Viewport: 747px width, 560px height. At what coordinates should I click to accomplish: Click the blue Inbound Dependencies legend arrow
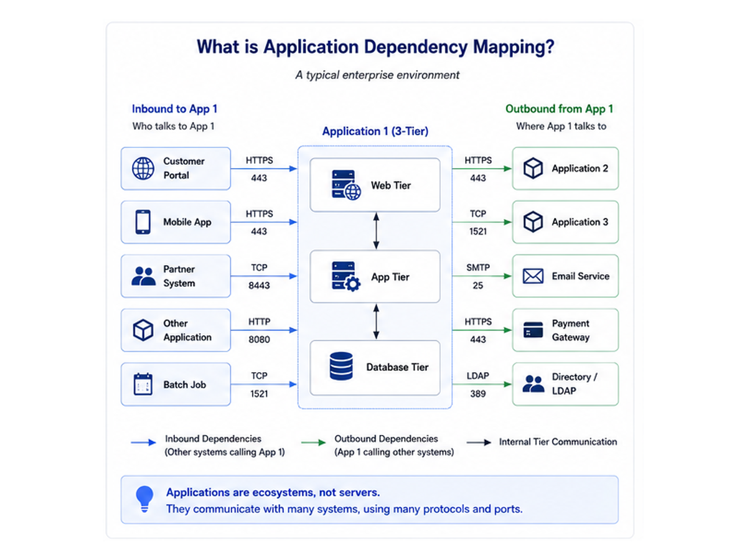pos(144,442)
